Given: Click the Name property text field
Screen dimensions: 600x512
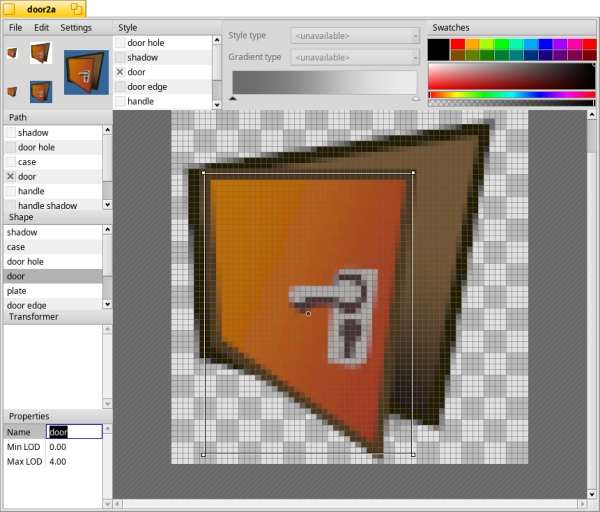Looking at the screenshot, I should pos(74,432).
